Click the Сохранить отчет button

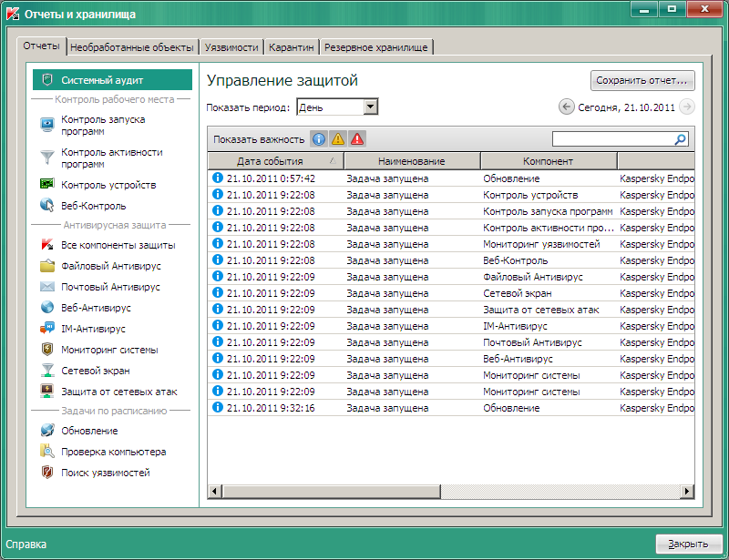(642, 80)
